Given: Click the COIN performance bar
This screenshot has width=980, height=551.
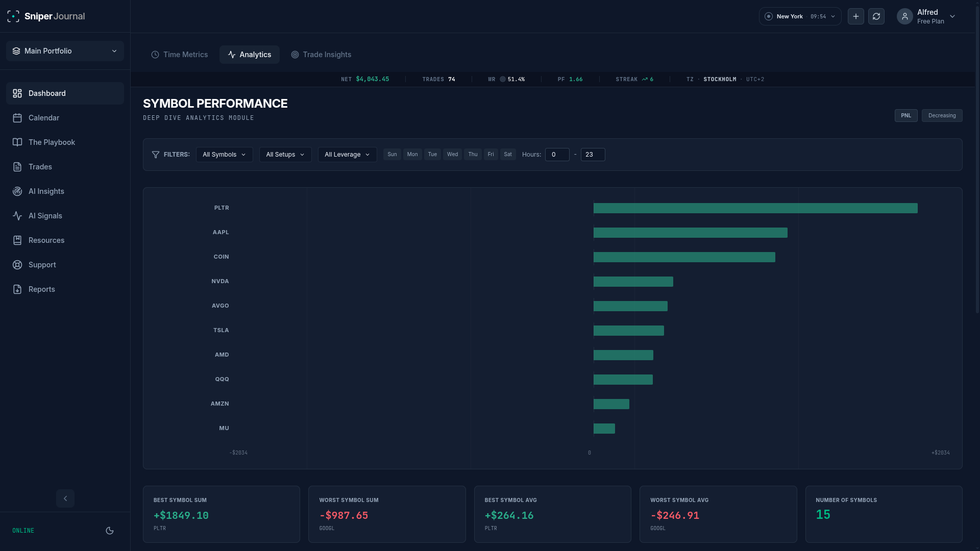Looking at the screenshot, I should (x=684, y=257).
